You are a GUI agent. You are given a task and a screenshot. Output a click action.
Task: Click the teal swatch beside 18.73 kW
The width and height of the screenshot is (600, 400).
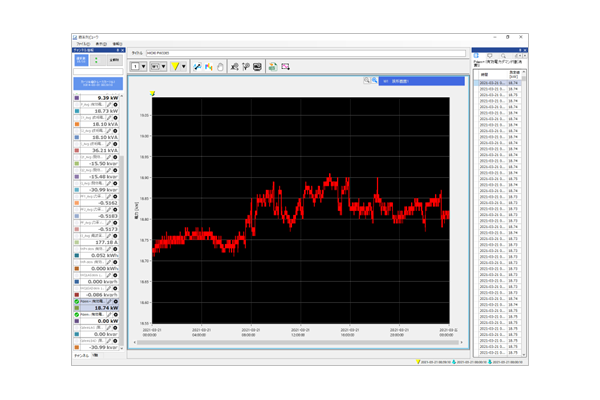(x=77, y=111)
